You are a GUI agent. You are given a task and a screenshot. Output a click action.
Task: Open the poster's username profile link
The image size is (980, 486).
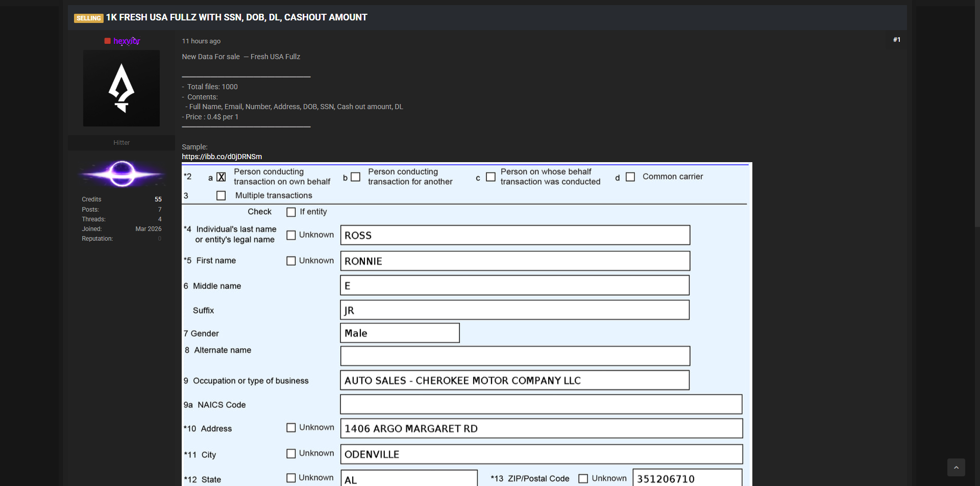pyautogui.click(x=127, y=41)
